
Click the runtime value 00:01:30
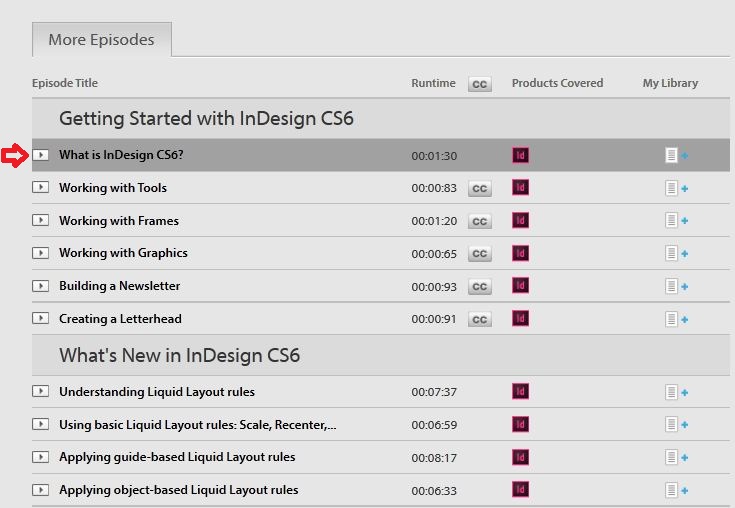(434, 156)
